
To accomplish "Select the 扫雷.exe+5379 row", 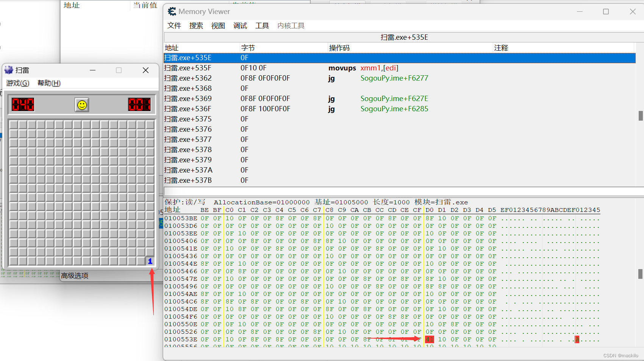I will [x=400, y=160].
